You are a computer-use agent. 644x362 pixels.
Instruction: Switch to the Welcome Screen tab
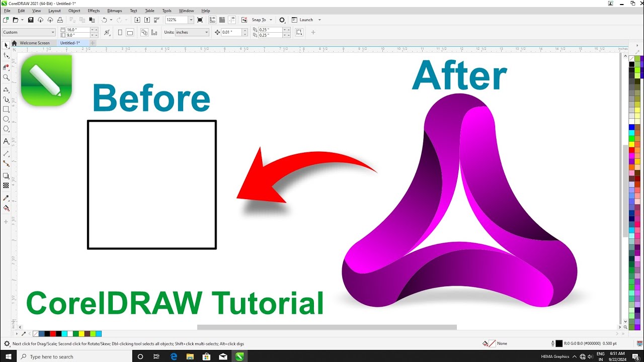pyautogui.click(x=35, y=43)
